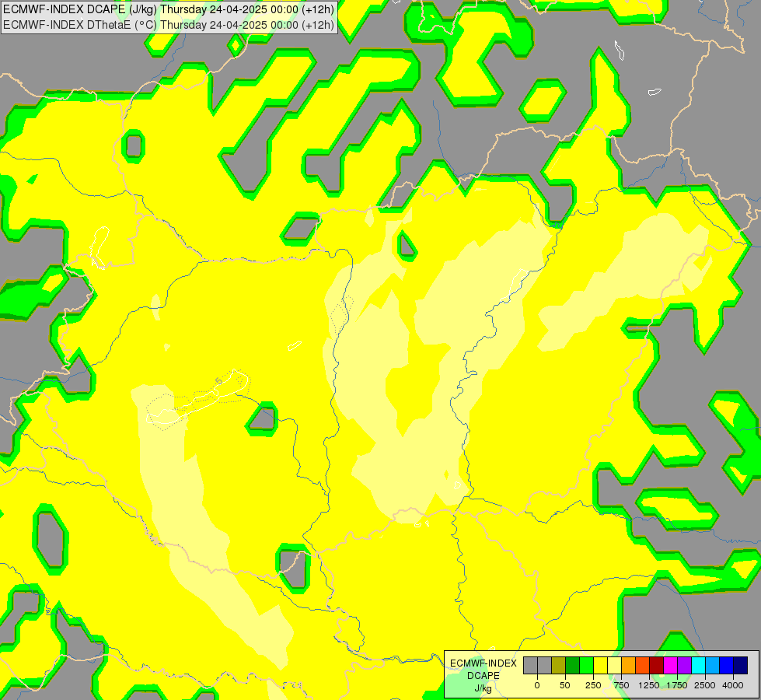Viewport: 761px width, 700px height.
Task: Click the bright yellow legend swatch
Action: [600, 665]
